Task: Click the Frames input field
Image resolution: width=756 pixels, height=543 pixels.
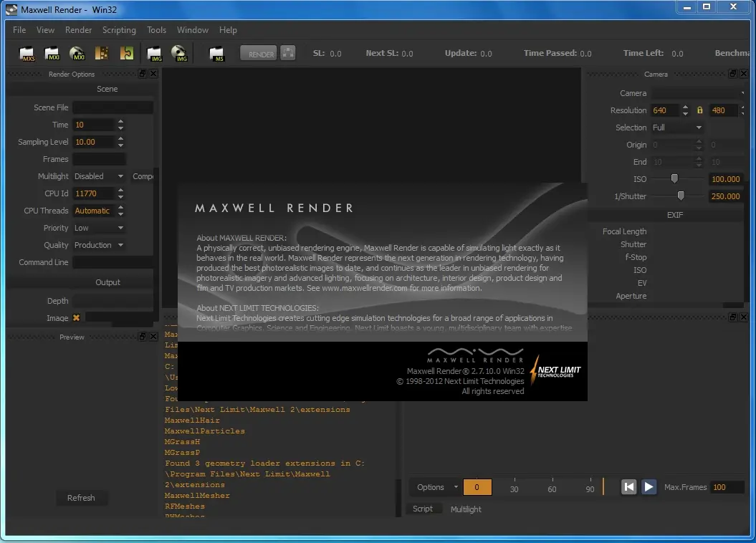Action: [x=100, y=160]
